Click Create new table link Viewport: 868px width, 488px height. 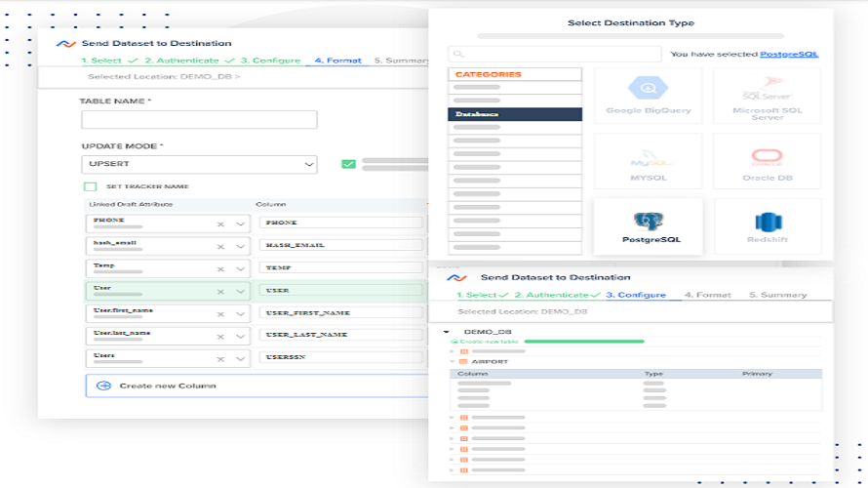[489, 342]
